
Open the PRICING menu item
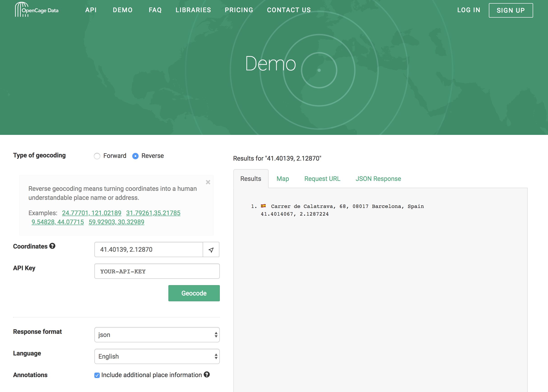coord(239,10)
